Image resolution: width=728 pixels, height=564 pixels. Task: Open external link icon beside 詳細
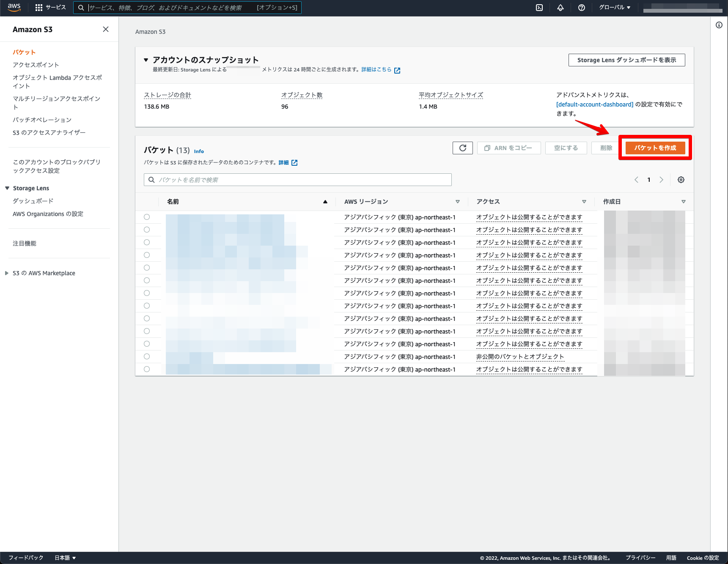pyautogui.click(x=294, y=163)
